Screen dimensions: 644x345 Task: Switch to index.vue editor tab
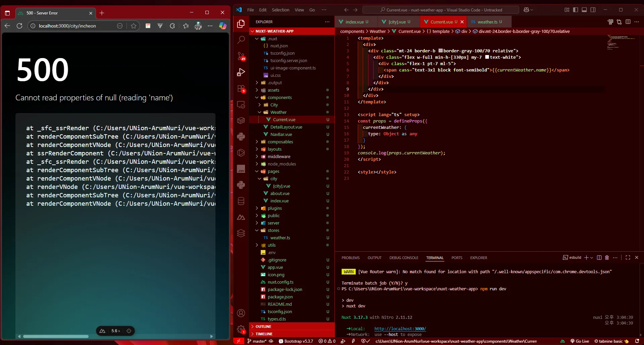pyautogui.click(x=356, y=22)
